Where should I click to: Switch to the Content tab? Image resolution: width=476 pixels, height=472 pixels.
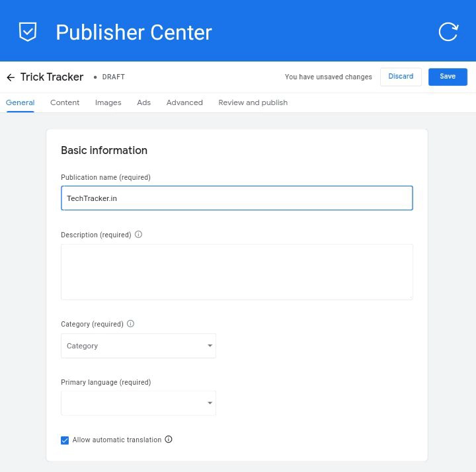point(65,102)
